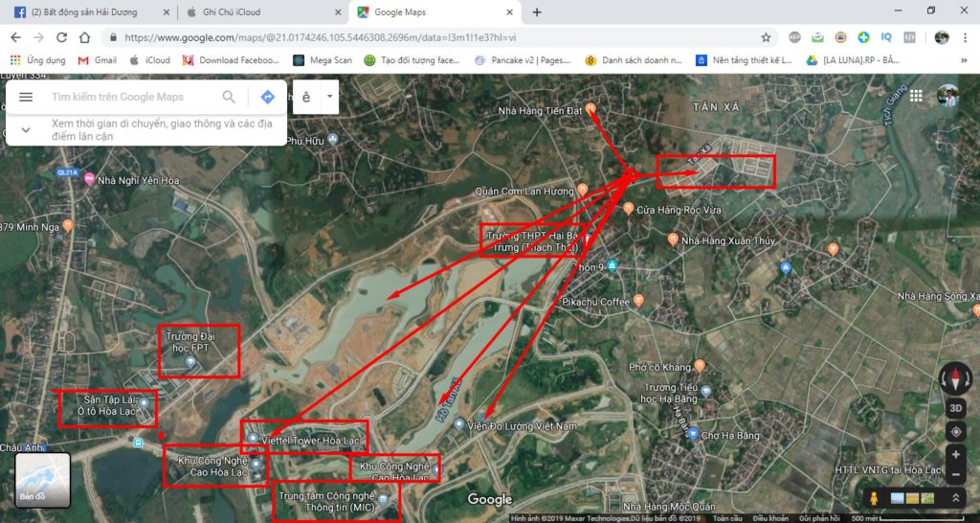The width and height of the screenshot is (980, 523).
Task: Expand the nearby places panel chevron
Action: pyautogui.click(x=26, y=130)
